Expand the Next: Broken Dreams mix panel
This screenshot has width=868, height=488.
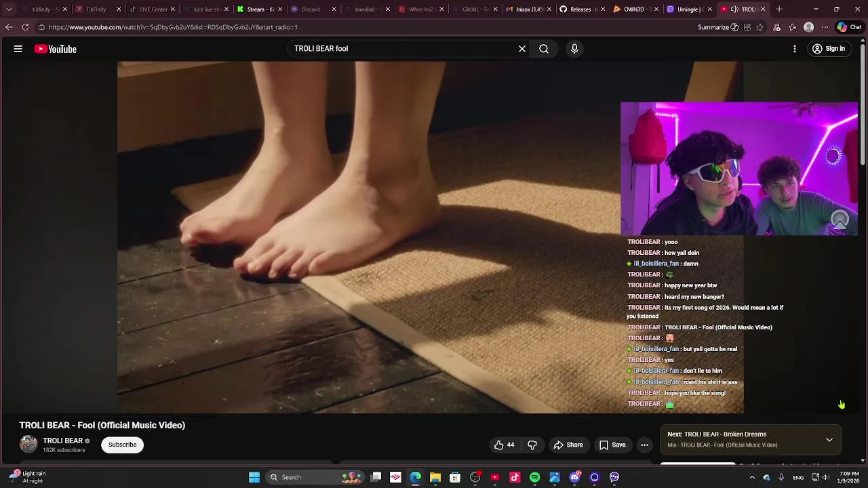[x=829, y=440]
